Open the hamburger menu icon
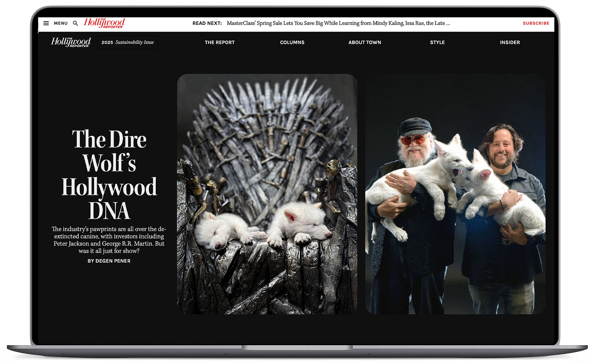The image size is (595, 364). [x=46, y=23]
